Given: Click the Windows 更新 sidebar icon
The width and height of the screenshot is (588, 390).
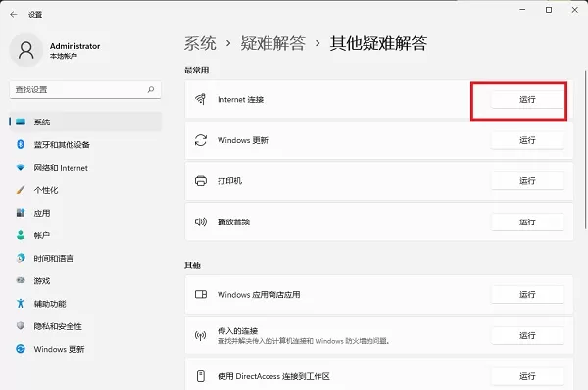Looking at the screenshot, I should click(21, 349).
